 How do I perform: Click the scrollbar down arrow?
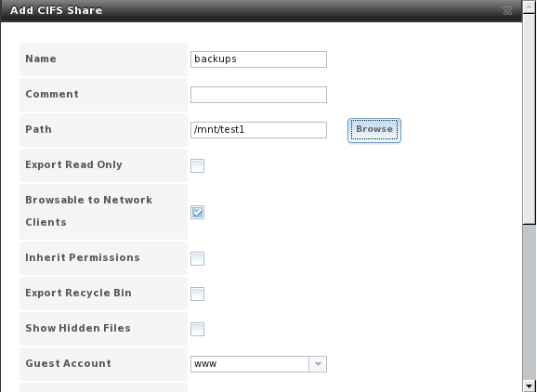[x=530, y=385]
